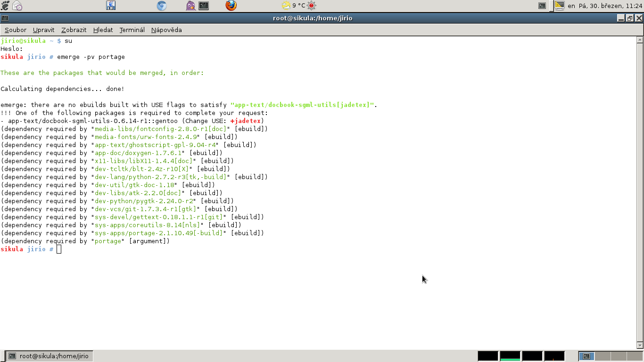Image resolution: width=644 pixels, height=362 pixels.
Task: Launch Firefox from top panel
Action: point(231,6)
